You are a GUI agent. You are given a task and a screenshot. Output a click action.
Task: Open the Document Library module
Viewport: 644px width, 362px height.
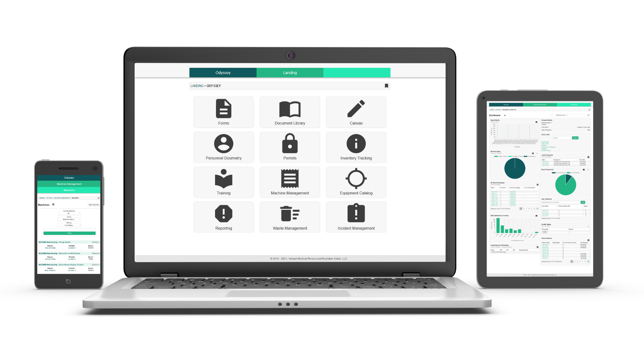(290, 112)
